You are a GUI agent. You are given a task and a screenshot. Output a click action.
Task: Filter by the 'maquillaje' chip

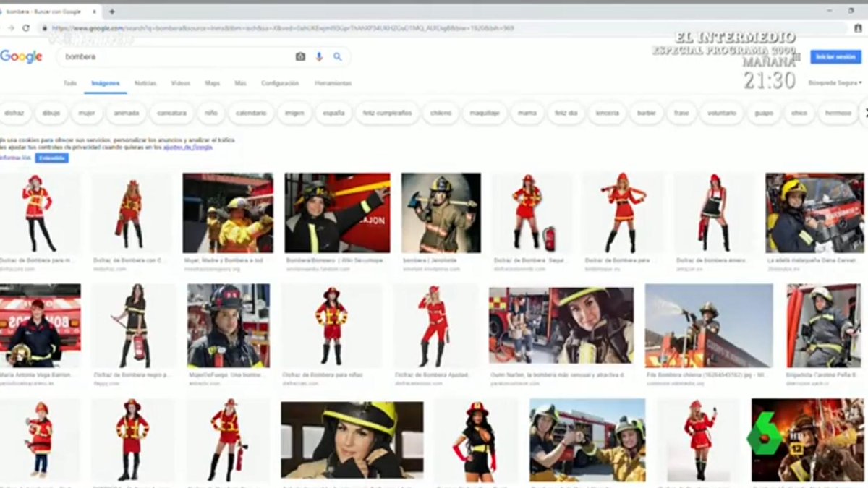tap(484, 113)
